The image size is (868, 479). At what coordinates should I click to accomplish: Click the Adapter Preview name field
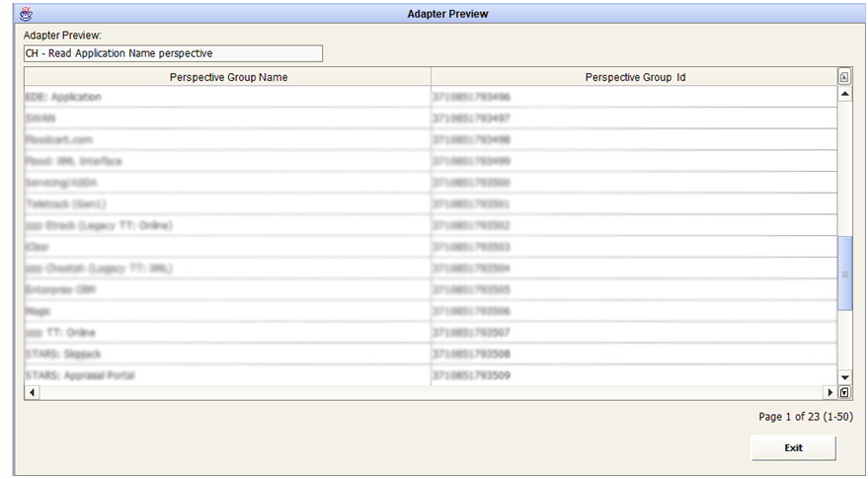pyautogui.click(x=173, y=53)
